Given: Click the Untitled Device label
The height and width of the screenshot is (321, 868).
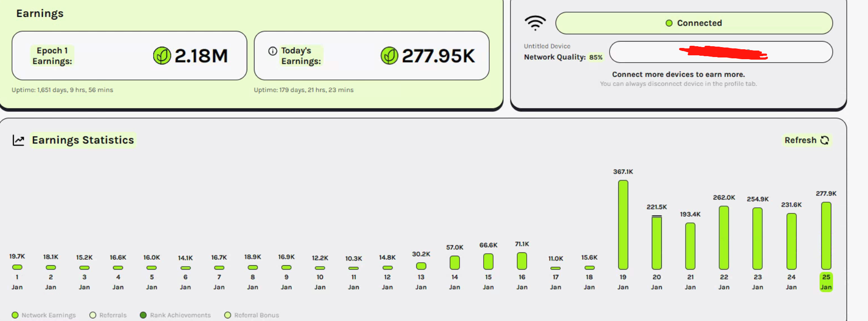Looking at the screenshot, I should (547, 46).
